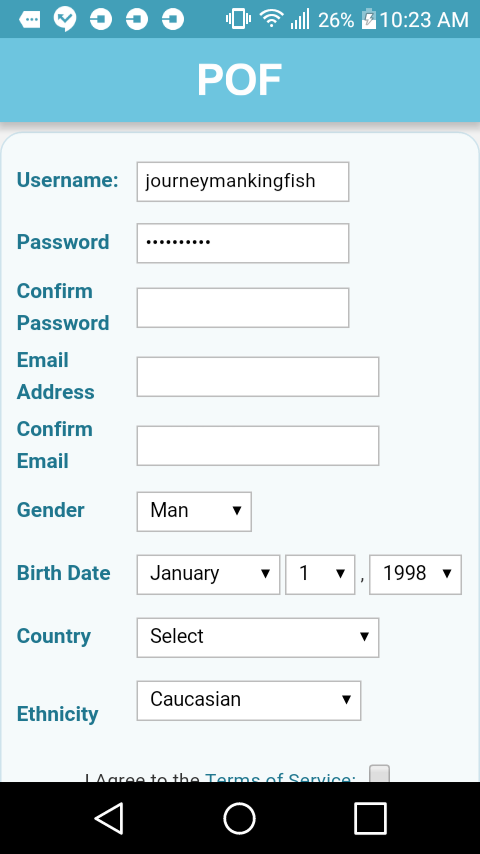Focus the Email Address input field

(258, 376)
